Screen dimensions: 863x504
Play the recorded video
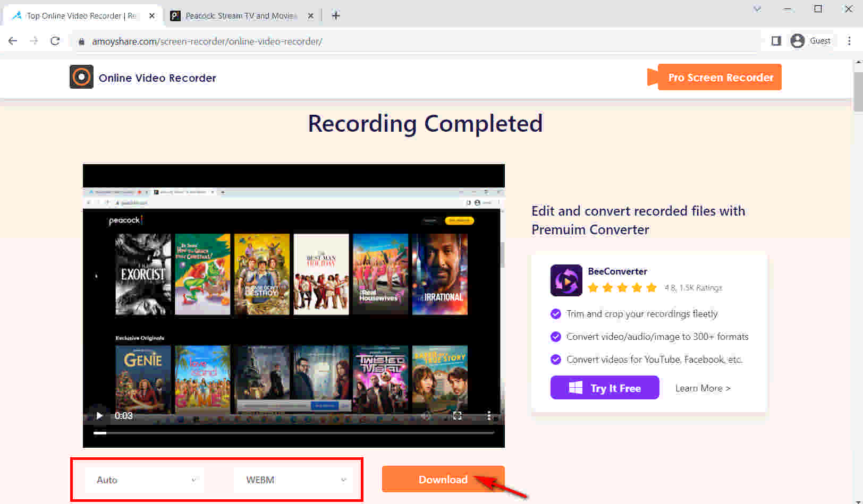click(x=99, y=415)
